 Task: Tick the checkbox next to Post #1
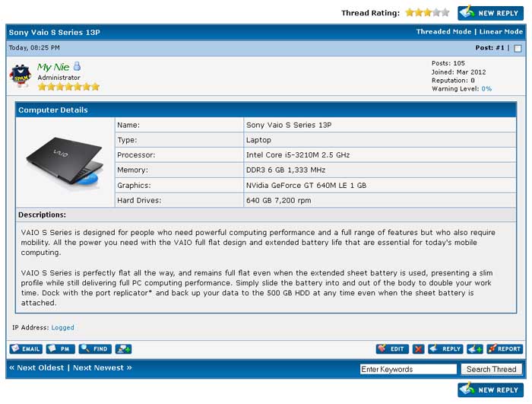tap(518, 48)
